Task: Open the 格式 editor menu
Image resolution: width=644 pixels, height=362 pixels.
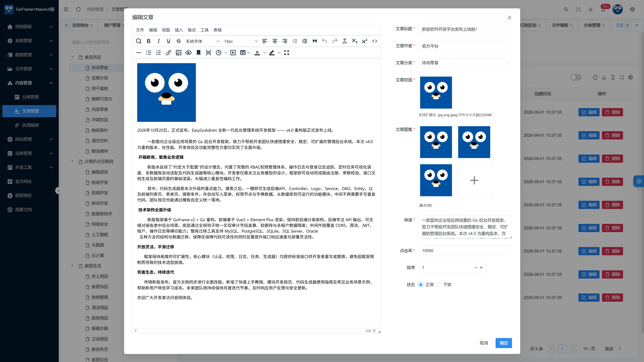Action: (x=192, y=30)
